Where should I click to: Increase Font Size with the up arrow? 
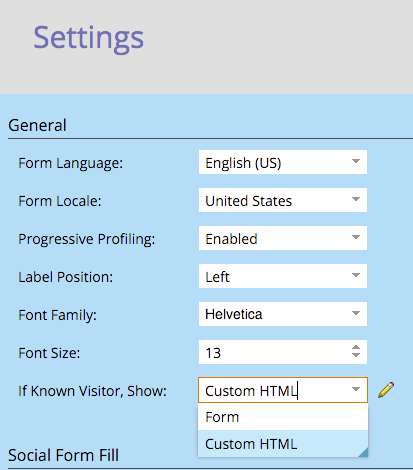tap(356, 347)
